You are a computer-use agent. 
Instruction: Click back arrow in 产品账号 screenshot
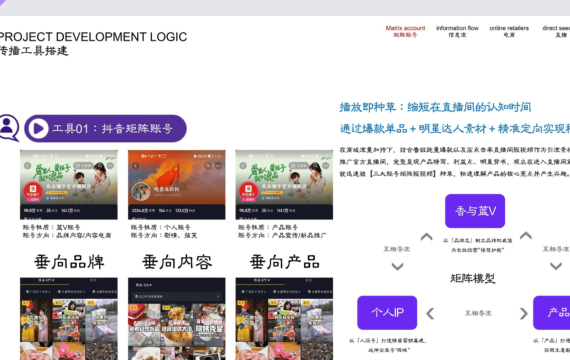click(243, 166)
